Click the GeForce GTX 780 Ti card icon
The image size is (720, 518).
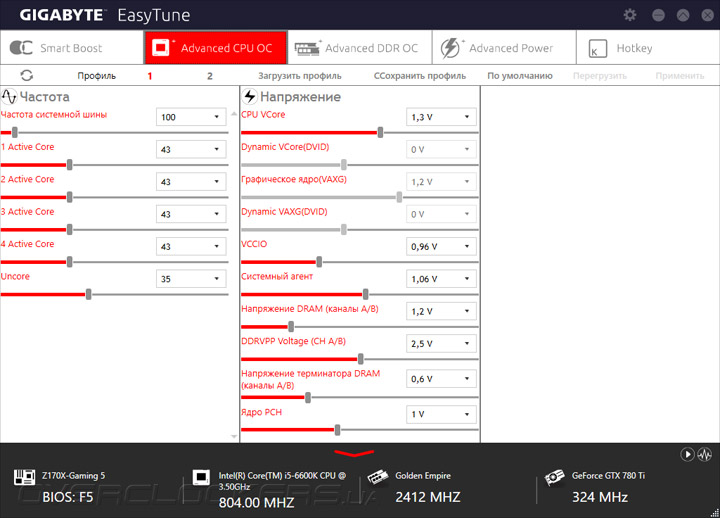coord(554,477)
